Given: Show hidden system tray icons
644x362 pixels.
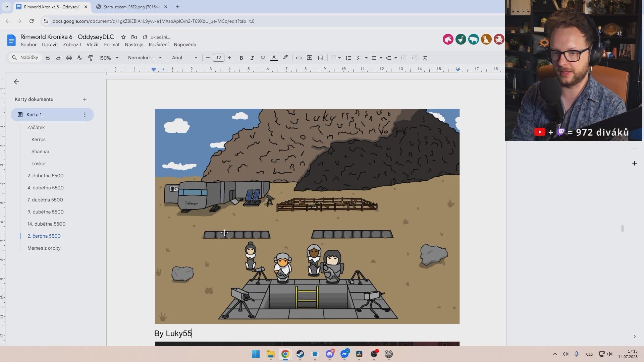Looking at the screenshot, I should click(555, 354).
